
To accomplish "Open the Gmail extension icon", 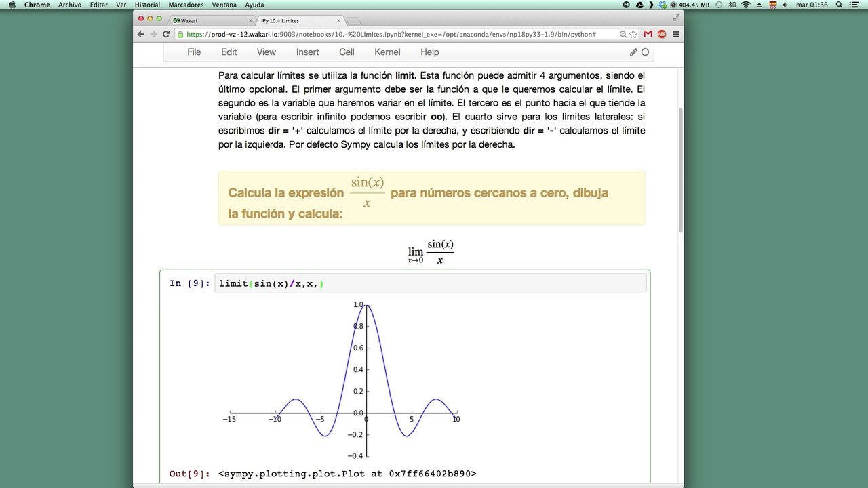I will click(x=648, y=34).
